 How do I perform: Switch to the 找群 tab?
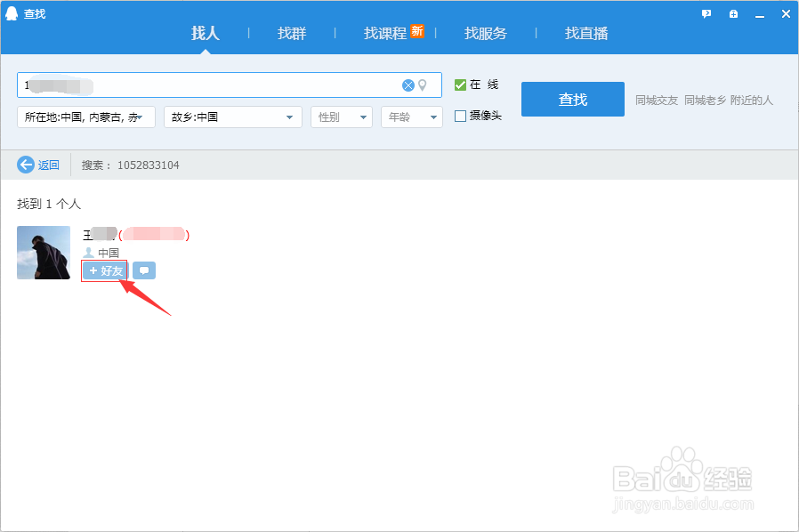[292, 33]
